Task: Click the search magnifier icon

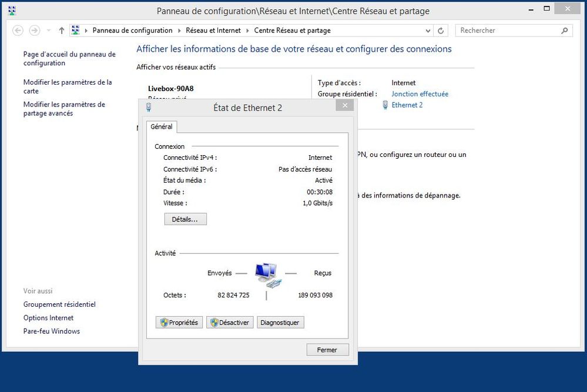Action: click(565, 31)
